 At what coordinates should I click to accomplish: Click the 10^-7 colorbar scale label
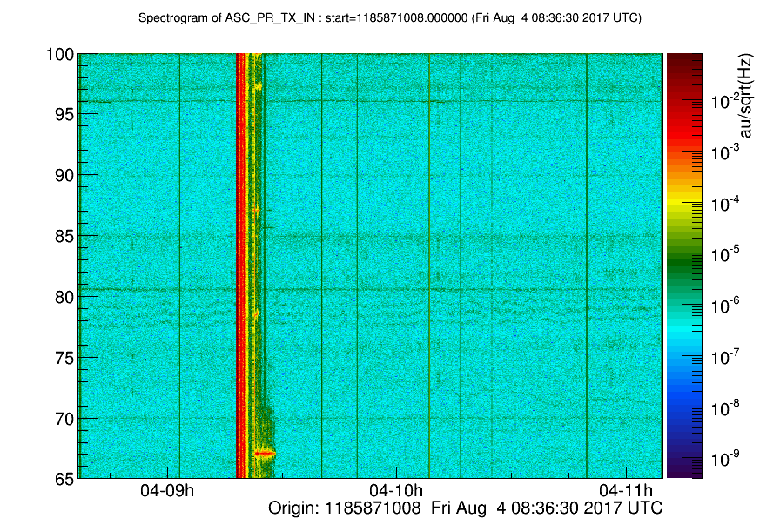tap(725, 356)
